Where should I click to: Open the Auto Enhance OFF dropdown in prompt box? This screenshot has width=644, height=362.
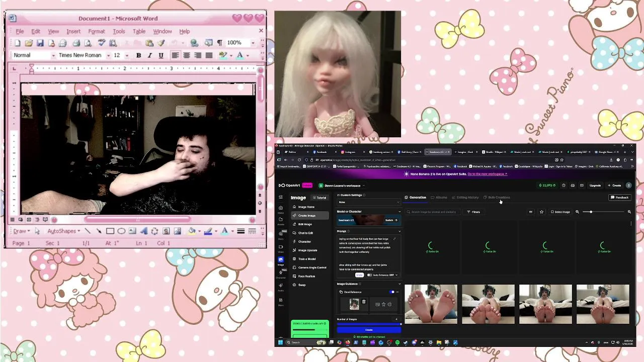point(382,275)
